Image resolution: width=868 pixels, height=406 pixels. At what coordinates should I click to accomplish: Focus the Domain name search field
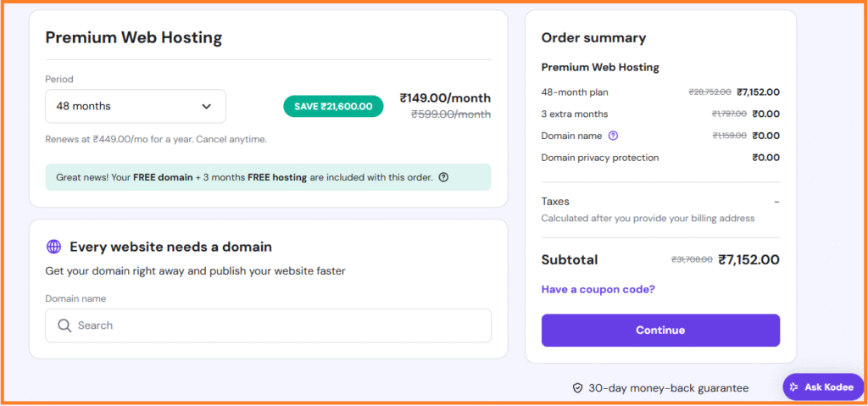pos(280,325)
